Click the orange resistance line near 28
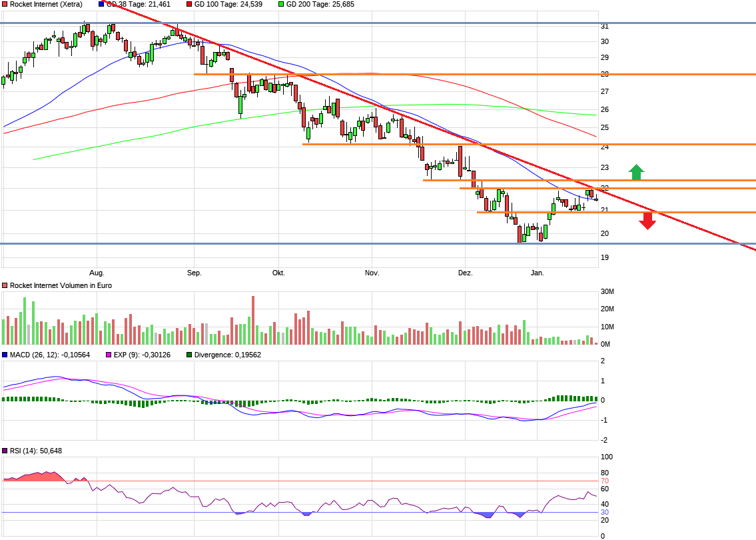Screen dimensions: 756x540 [x=466, y=75]
